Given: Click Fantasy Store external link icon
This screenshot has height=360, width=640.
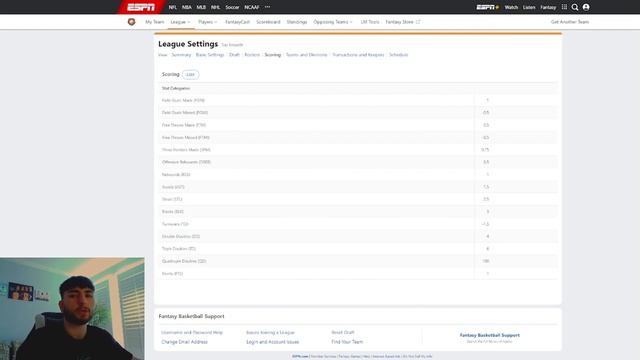Looking at the screenshot, I should [x=418, y=22].
